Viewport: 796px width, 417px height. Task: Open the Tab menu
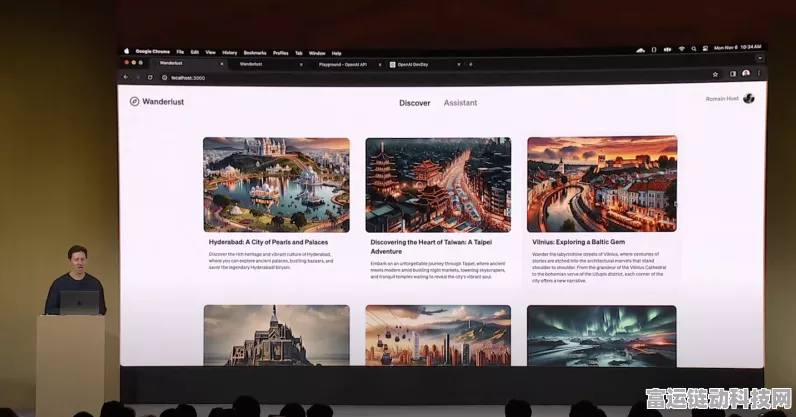(x=298, y=53)
